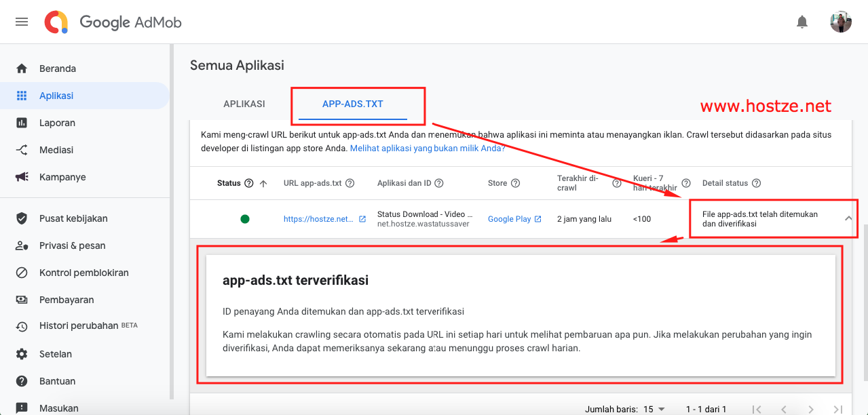Click help icon beside Aplikasi dan ID
This screenshot has width=868, height=415.
(x=439, y=183)
